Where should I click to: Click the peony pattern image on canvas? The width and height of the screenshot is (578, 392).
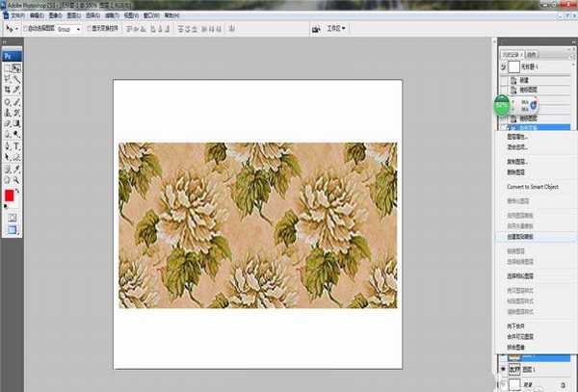[257, 225]
